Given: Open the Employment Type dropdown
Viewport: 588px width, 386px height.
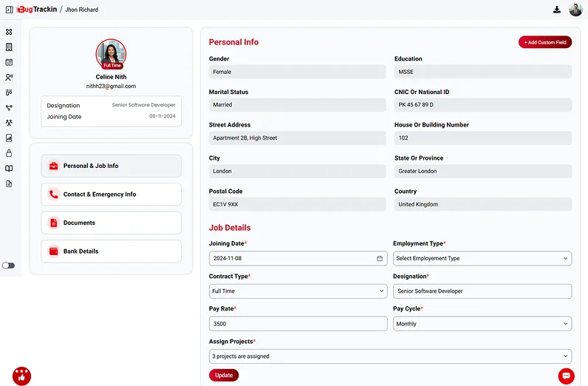Looking at the screenshot, I should (482, 259).
